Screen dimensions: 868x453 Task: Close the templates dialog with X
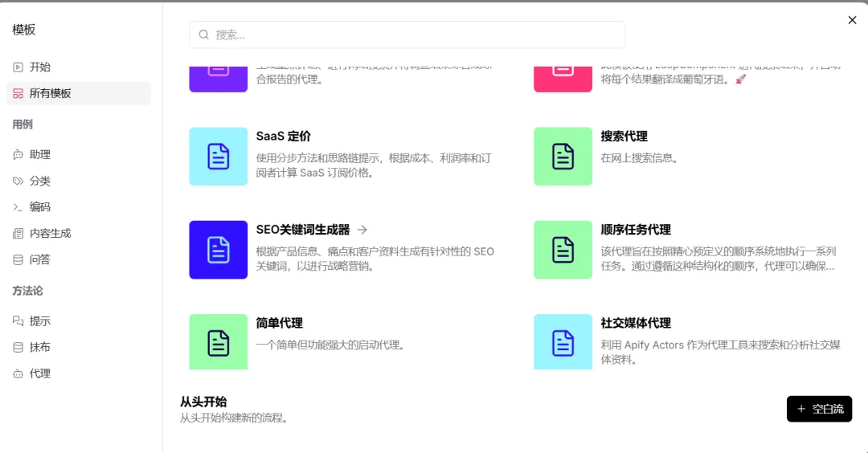pos(852,20)
